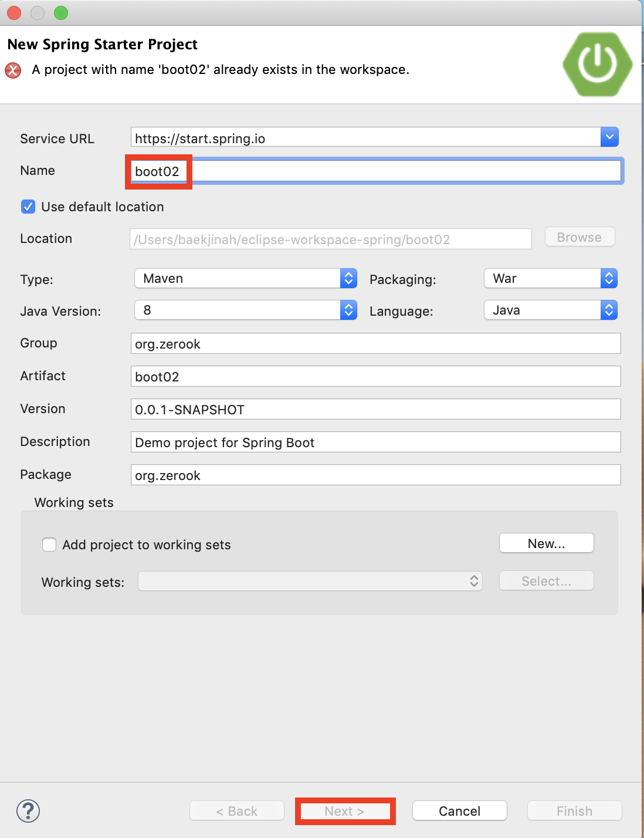
Task: Click the Service URL text field
Action: (x=365, y=137)
